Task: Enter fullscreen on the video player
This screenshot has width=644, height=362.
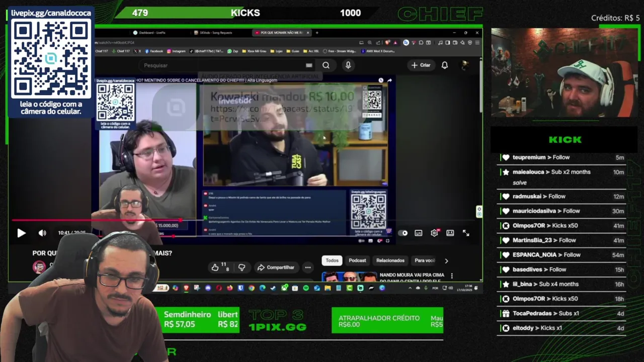Action: (x=466, y=233)
